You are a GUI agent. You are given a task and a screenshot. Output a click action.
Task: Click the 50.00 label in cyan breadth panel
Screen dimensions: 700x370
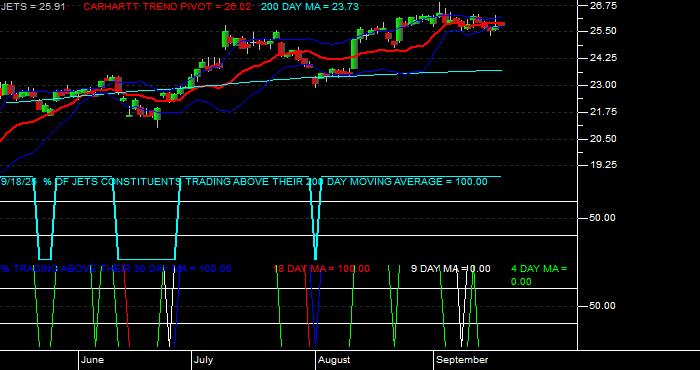(x=603, y=218)
